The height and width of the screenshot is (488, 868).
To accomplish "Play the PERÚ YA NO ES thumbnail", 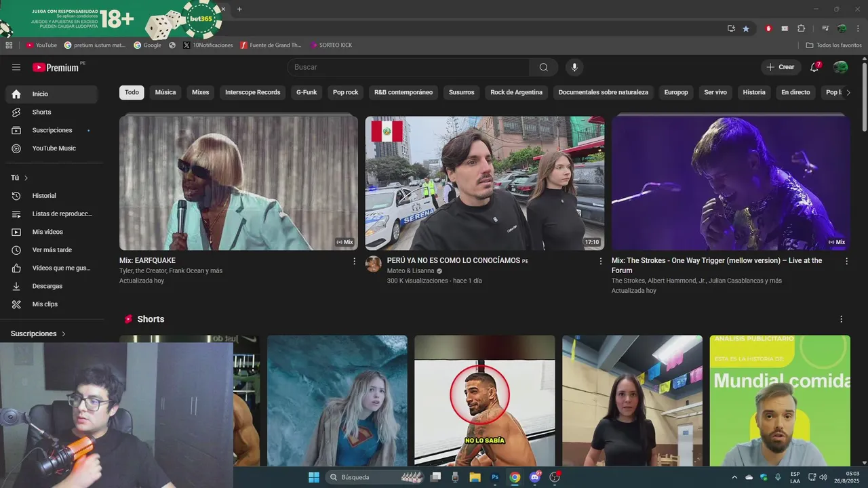I will pyautogui.click(x=485, y=183).
